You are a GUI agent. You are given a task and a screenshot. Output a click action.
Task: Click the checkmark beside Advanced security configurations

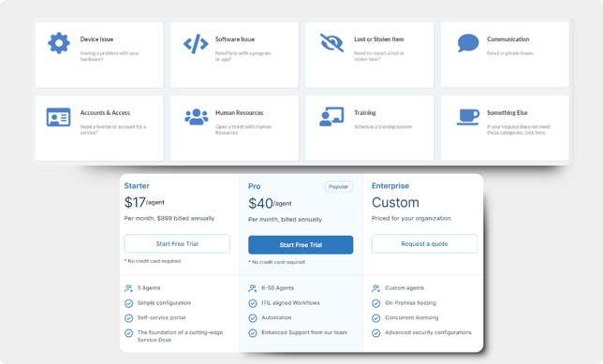coord(376,333)
